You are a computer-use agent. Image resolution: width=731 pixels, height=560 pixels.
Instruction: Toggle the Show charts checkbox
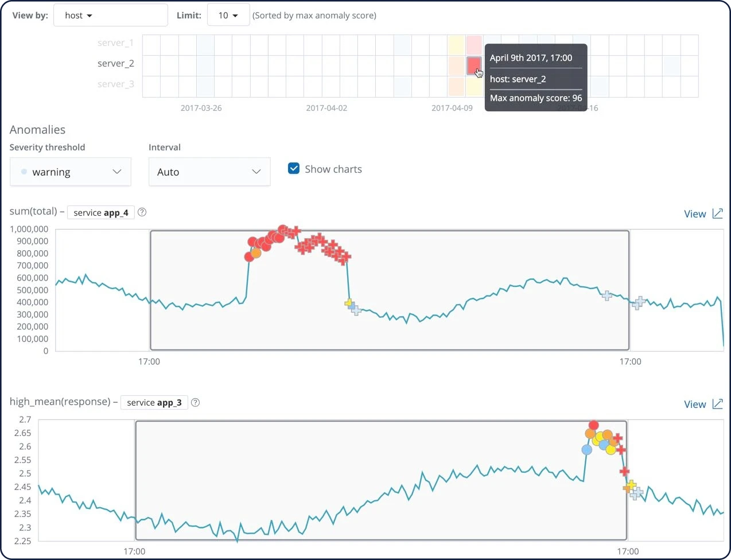click(294, 169)
